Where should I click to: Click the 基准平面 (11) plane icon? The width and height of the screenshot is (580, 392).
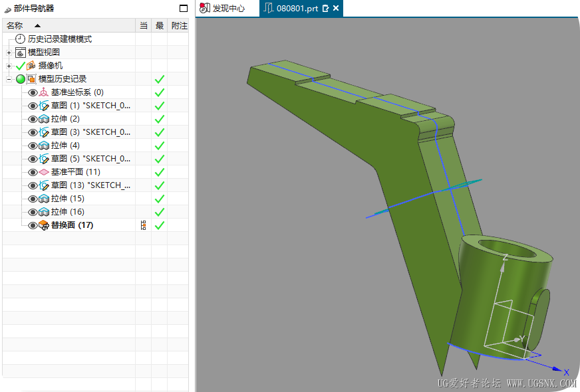(44, 172)
